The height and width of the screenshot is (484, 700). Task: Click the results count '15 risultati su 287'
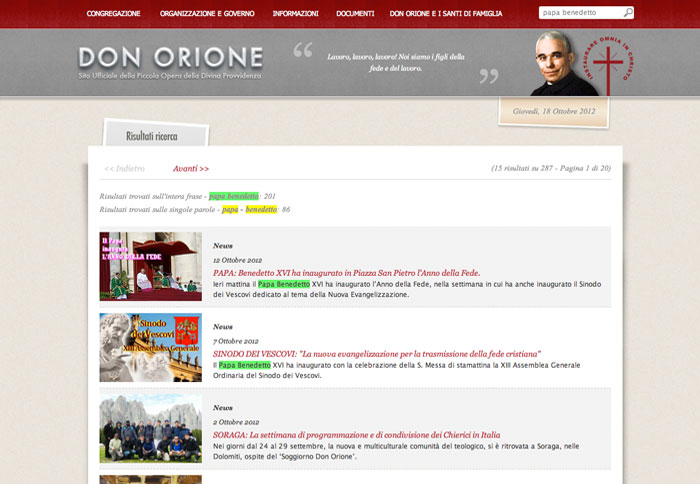522,168
